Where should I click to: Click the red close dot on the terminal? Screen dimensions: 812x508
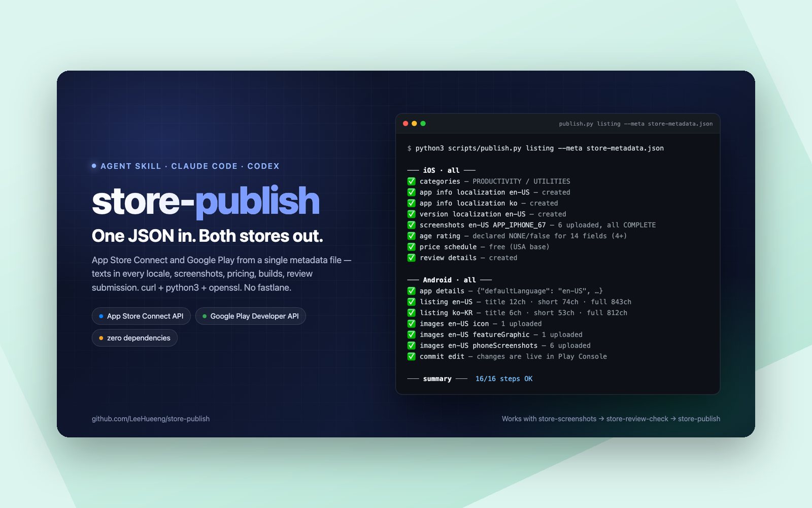tap(405, 123)
